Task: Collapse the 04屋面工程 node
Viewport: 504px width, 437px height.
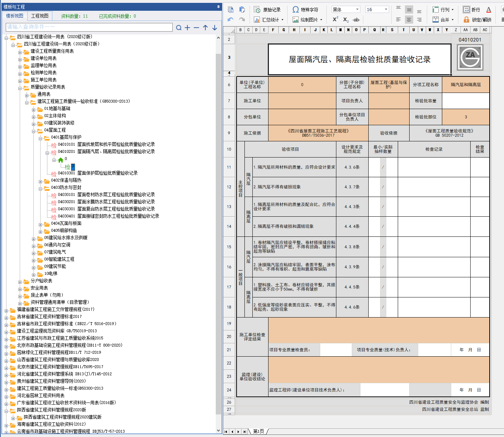Action: point(33,131)
